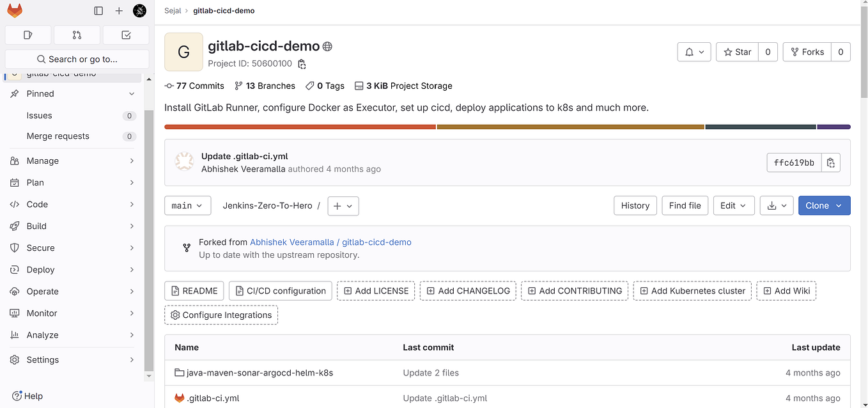Open the Secure shield icon

click(15, 247)
